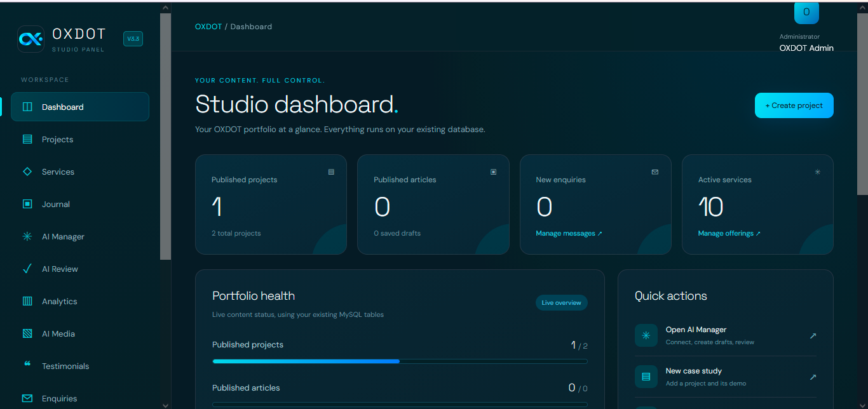Click the WORKSPACE sidebar label
Image resolution: width=868 pixels, height=409 pixels.
point(45,80)
